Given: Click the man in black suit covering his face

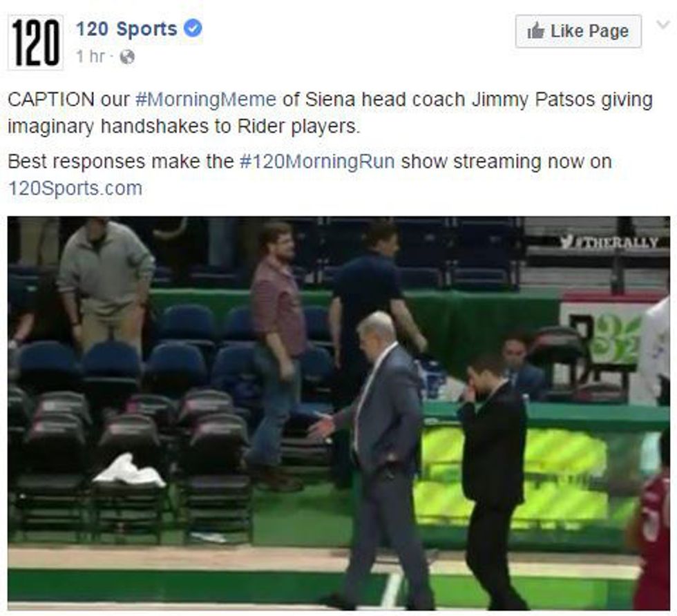Looking at the screenshot, I should click(x=492, y=479).
